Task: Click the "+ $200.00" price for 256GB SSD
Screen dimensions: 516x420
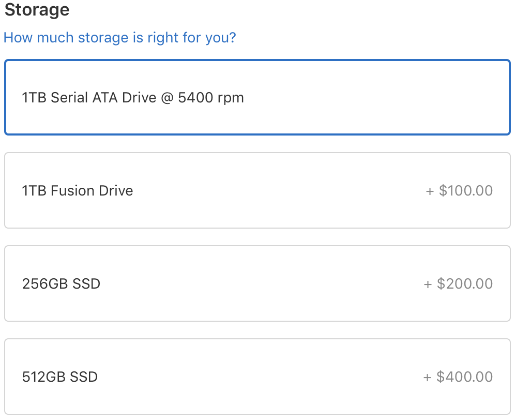Action: pos(458,284)
